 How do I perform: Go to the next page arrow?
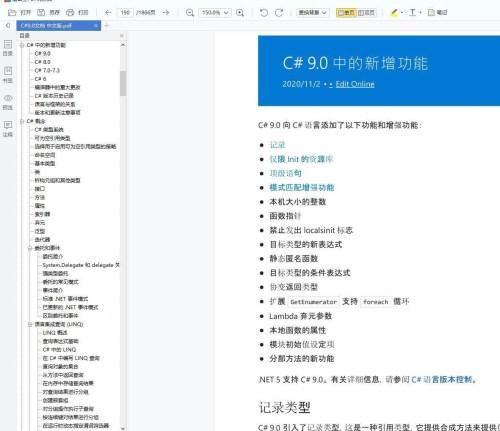(166, 13)
